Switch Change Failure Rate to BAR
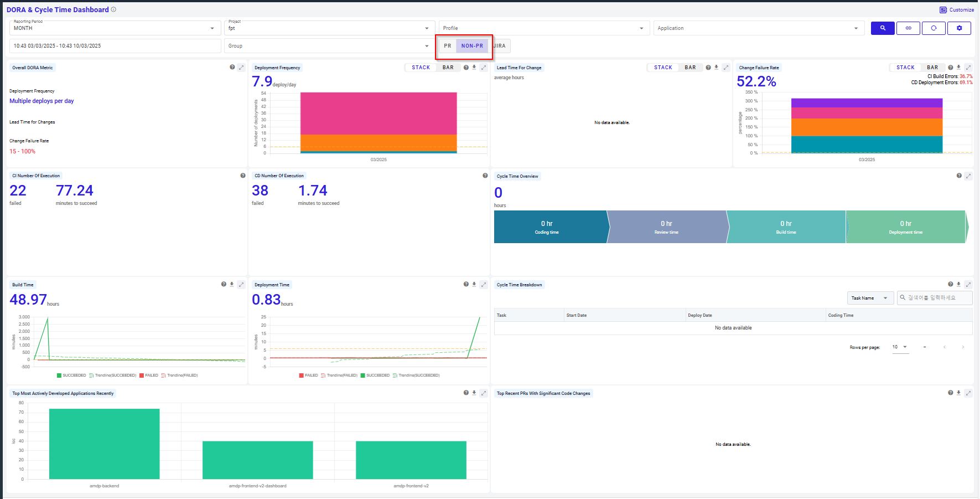Viewport: 980px width, 499px height. 933,68
